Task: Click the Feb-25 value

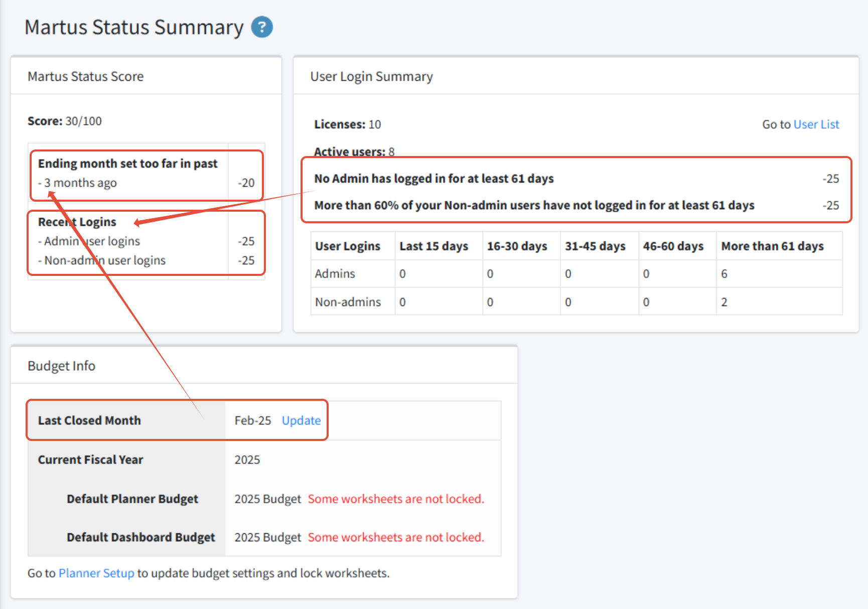Action: (x=253, y=420)
